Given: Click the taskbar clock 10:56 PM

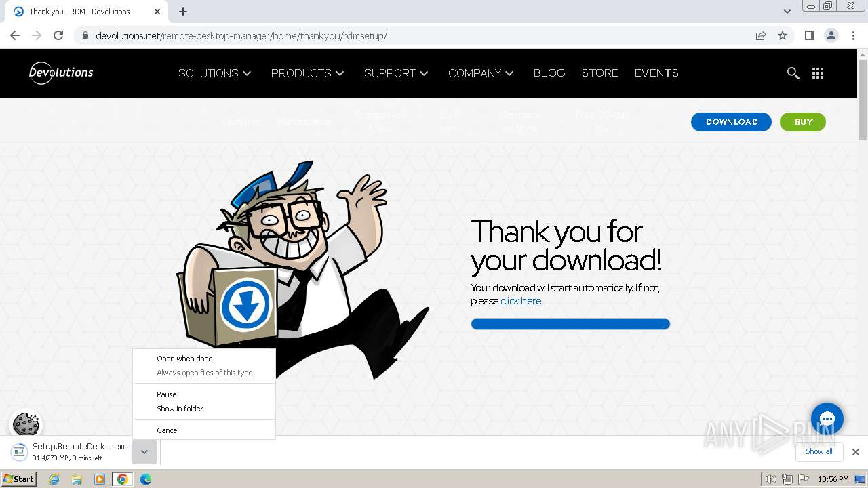Looking at the screenshot, I should [x=833, y=479].
